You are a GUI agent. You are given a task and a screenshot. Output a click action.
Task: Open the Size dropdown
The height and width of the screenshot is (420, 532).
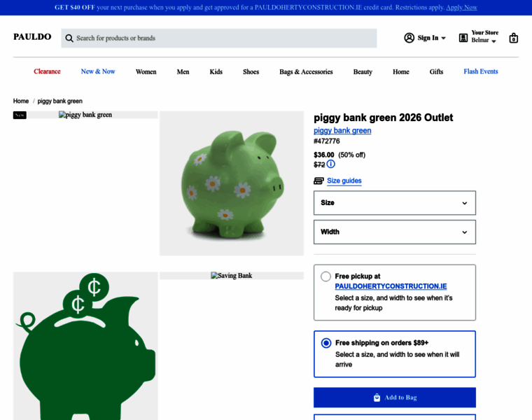(x=395, y=203)
